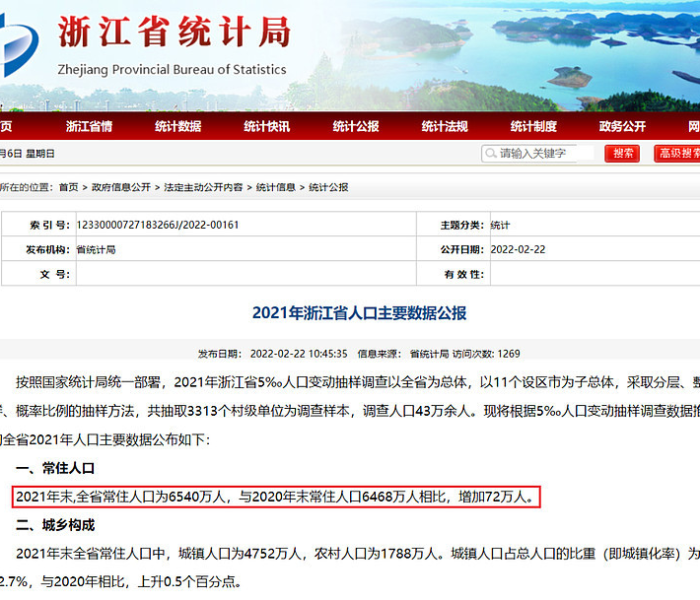Viewport: 700px width, 600px height.
Task: Click the 统计公报 breadcrumb link
Action: (328, 187)
